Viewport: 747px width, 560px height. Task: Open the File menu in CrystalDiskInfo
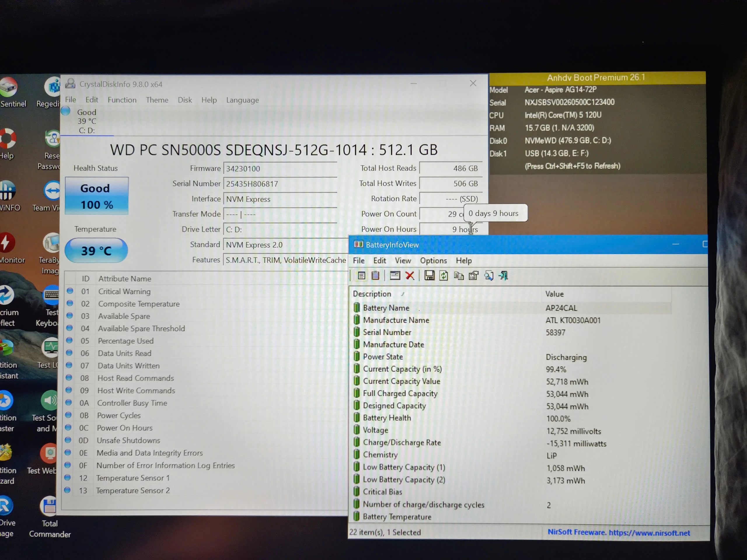71,99
